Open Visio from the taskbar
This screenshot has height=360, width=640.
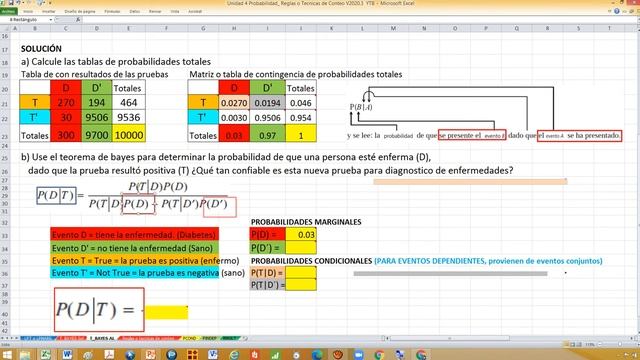point(213,355)
